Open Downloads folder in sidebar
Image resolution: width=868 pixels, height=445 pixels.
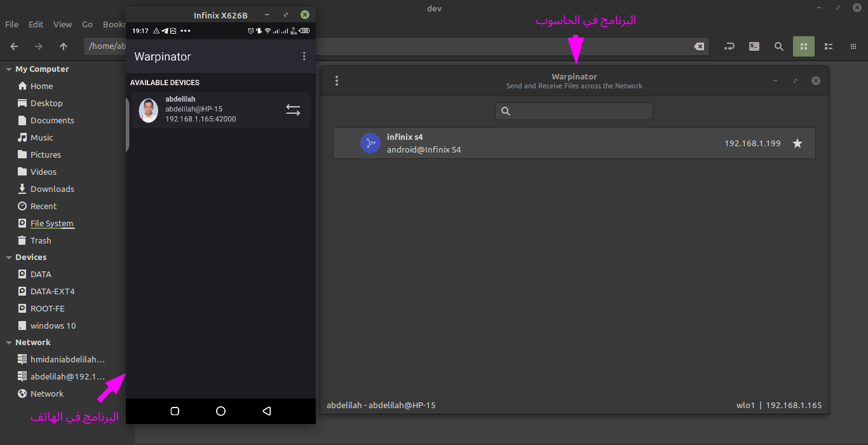pyautogui.click(x=52, y=189)
